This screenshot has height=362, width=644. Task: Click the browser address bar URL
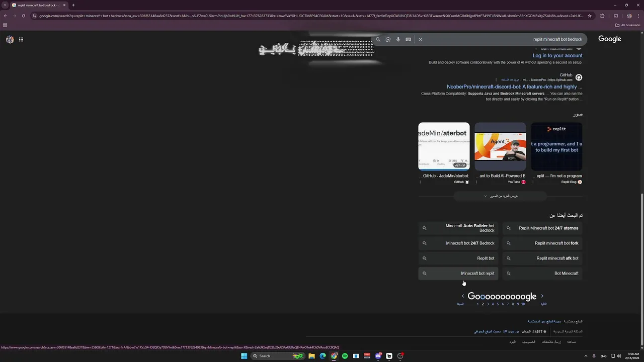[x=311, y=16]
